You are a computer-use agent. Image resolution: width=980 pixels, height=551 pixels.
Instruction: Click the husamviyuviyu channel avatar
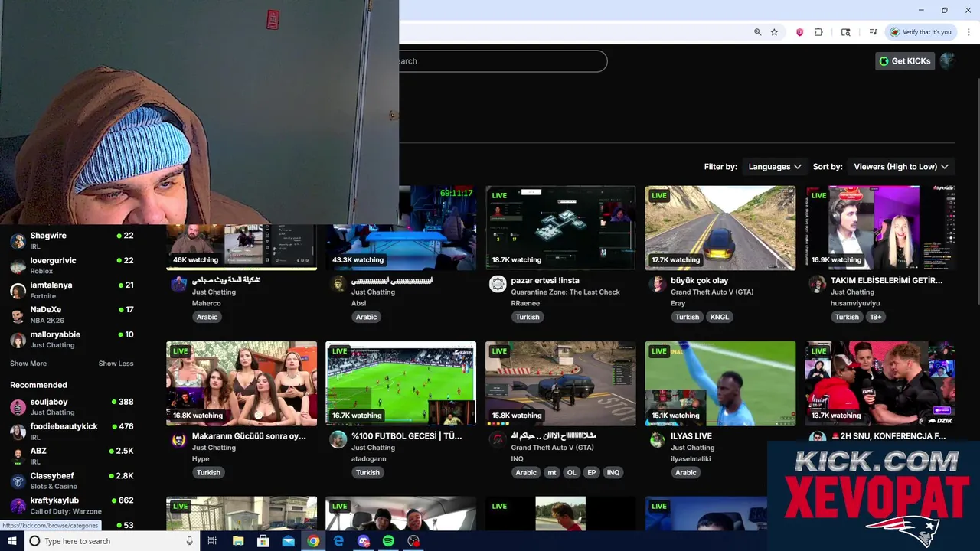[817, 284]
